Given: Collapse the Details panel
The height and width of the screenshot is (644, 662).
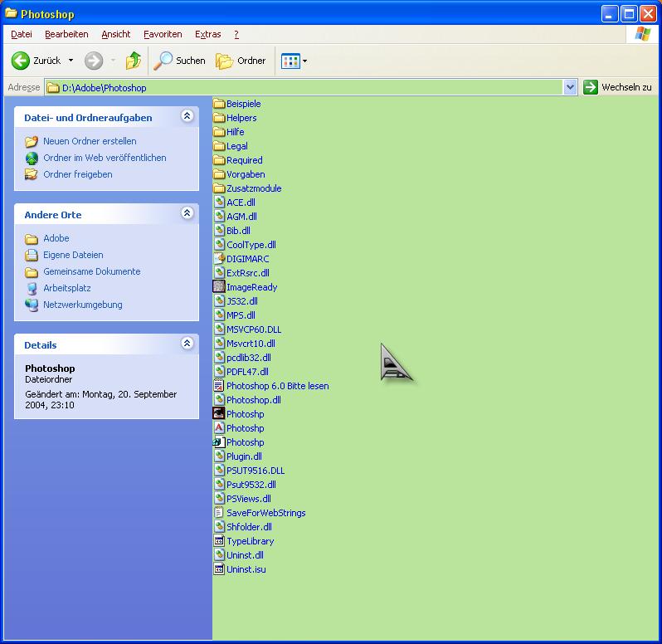Looking at the screenshot, I should [187, 343].
